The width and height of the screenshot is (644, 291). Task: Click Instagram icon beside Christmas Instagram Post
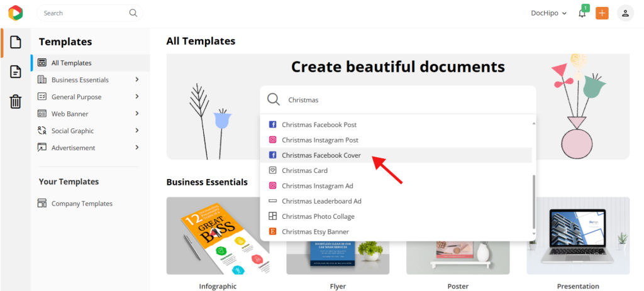[272, 140]
